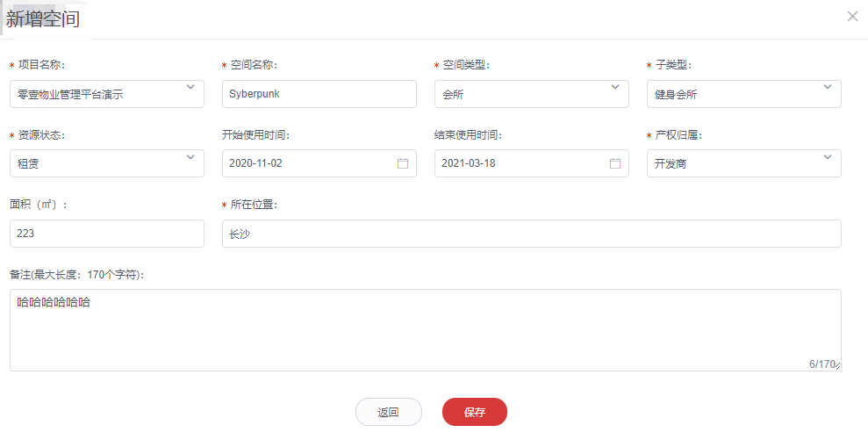The image size is (868, 447).
Task: Open calendar icon for 结束使用时间
Action: click(615, 163)
